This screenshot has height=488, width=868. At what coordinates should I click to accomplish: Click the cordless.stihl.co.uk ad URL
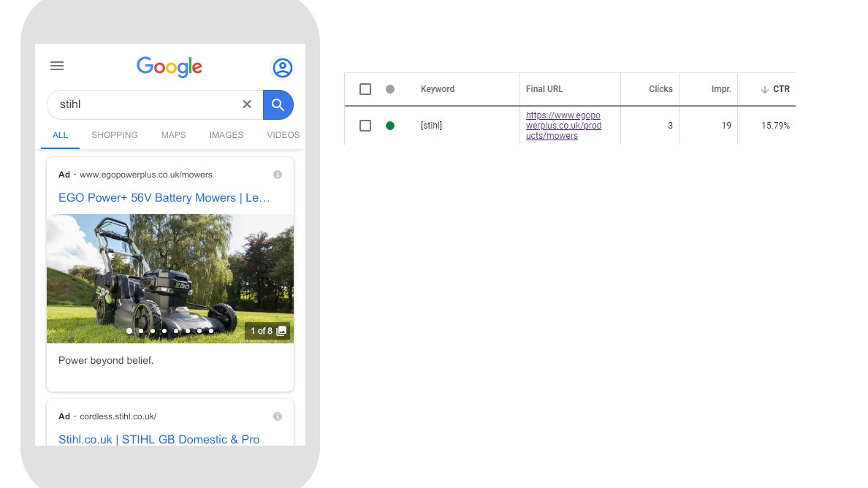118,416
